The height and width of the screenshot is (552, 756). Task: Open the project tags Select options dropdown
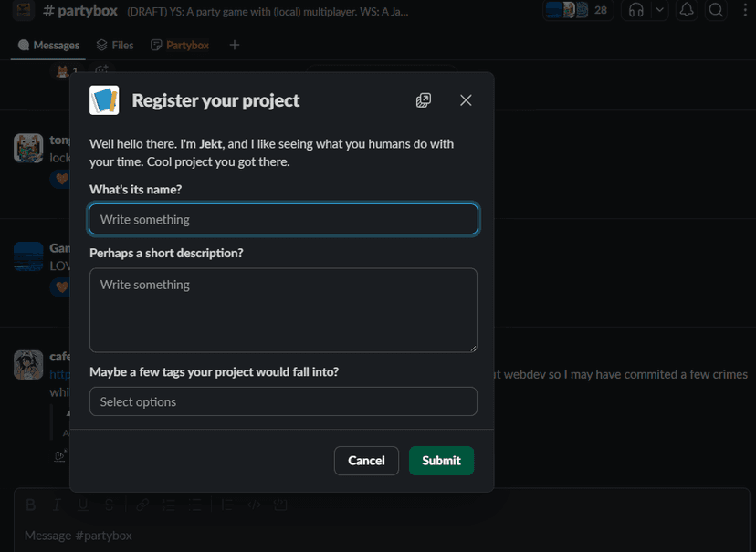(283, 401)
